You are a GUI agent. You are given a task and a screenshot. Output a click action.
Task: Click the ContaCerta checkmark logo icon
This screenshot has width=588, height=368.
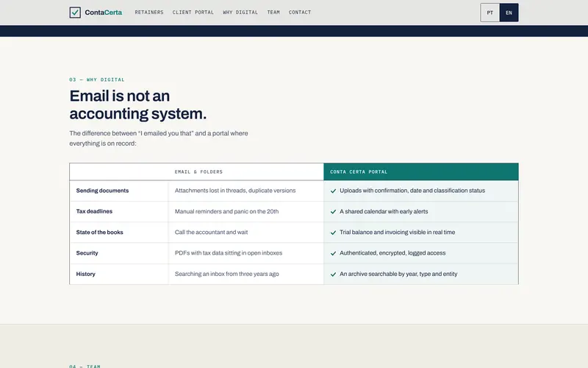75,13
